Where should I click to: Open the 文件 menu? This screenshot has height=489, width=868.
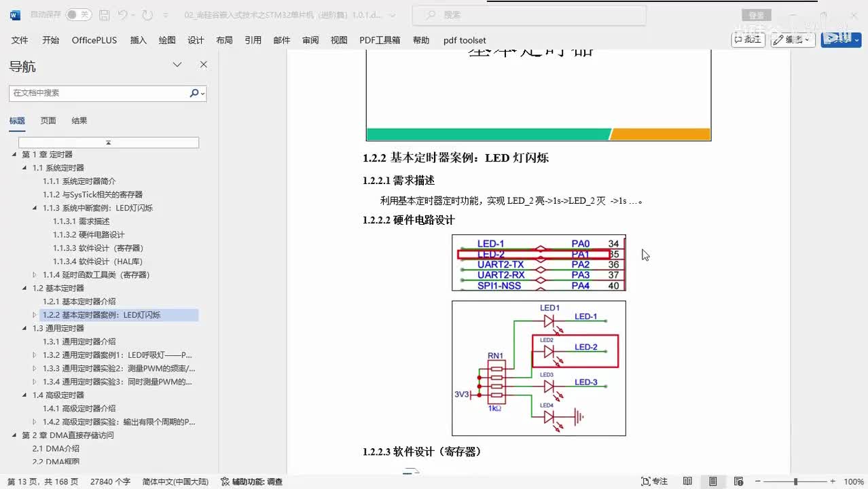pyautogui.click(x=20, y=40)
